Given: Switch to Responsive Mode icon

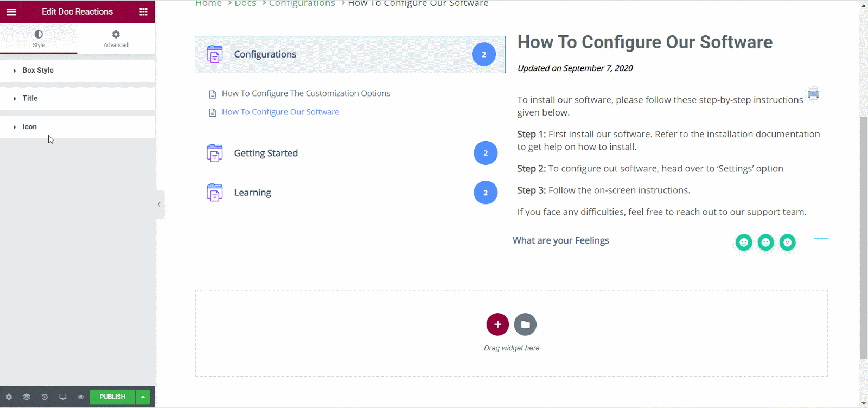Looking at the screenshot, I should 63,397.
